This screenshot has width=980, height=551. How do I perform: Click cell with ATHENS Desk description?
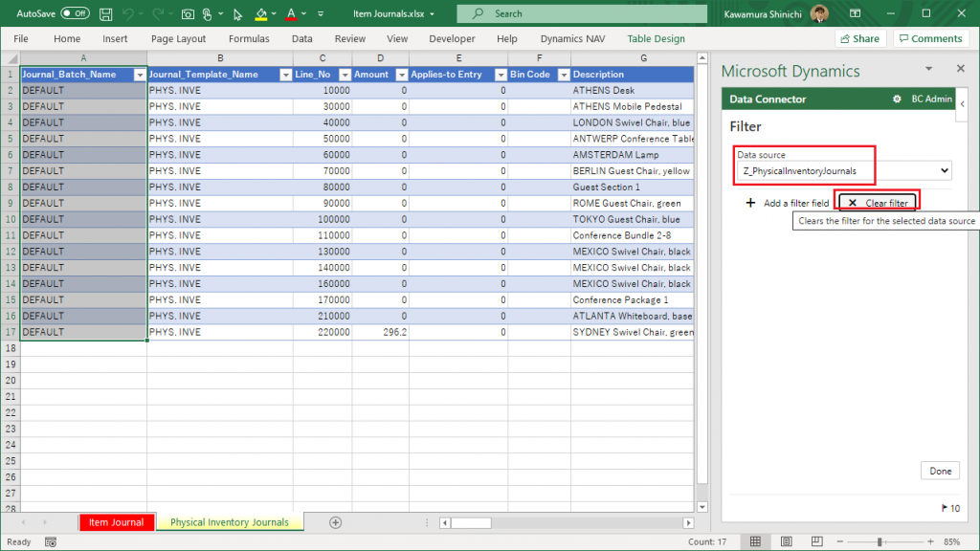click(x=632, y=91)
